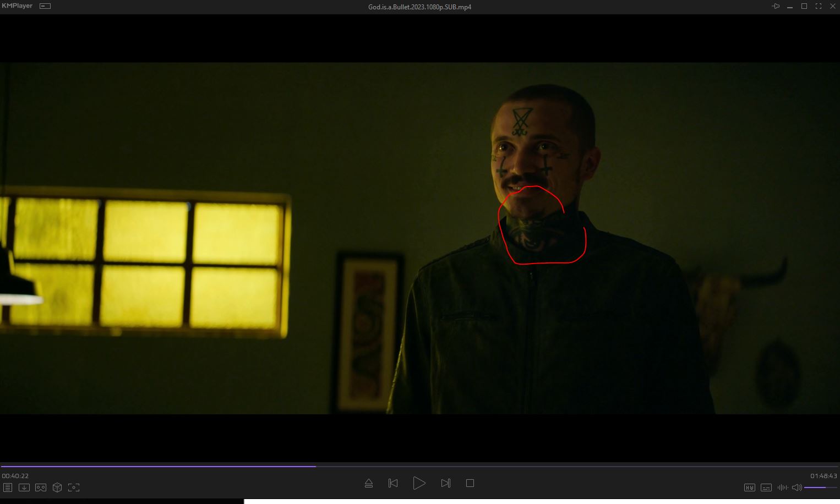The height and width of the screenshot is (504, 840).
Task: Open file with the eject icon
Action: pyautogui.click(x=369, y=483)
